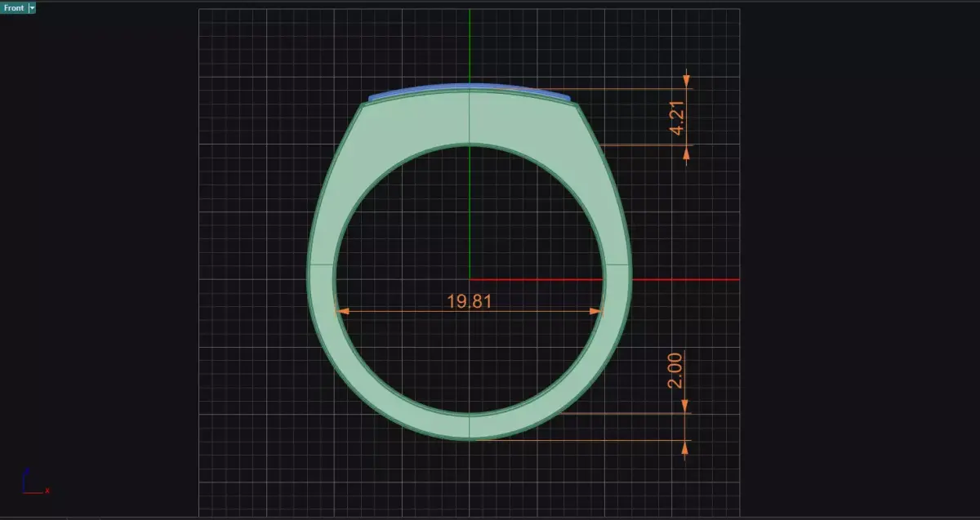Screen dimensions: 980x520
Task: Click the Front viewport title label
Action: tap(14, 7)
